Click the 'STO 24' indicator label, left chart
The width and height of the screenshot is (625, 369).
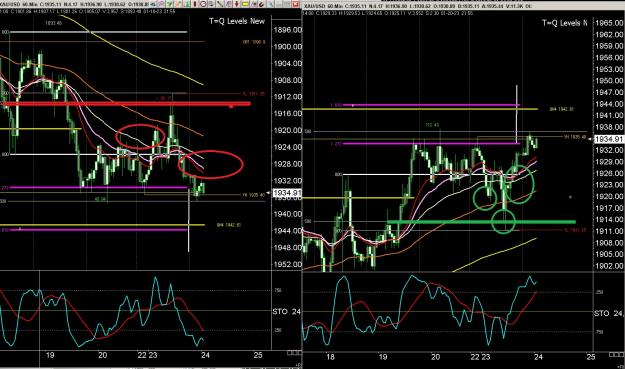pyautogui.click(x=286, y=311)
